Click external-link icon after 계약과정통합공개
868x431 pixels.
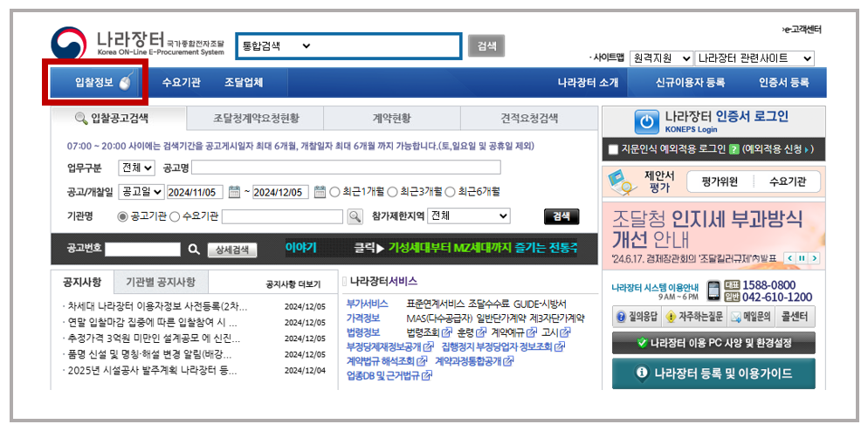[508, 361]
